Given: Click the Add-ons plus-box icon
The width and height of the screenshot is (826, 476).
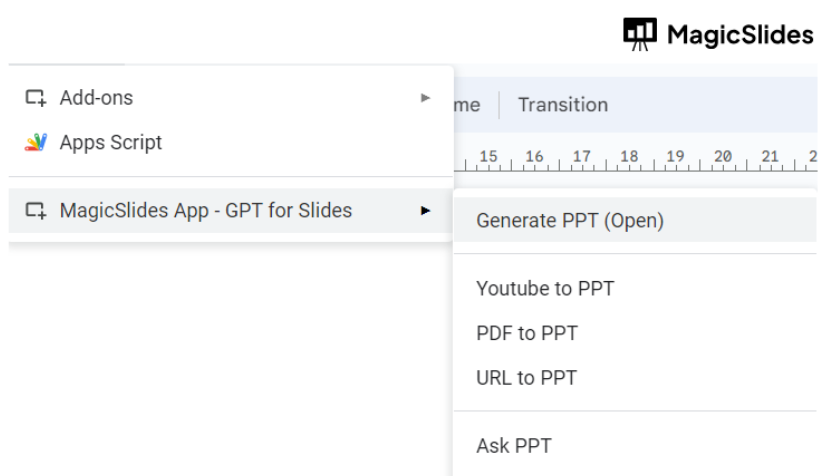Looking at the screenshot, I should coord(36,98).
